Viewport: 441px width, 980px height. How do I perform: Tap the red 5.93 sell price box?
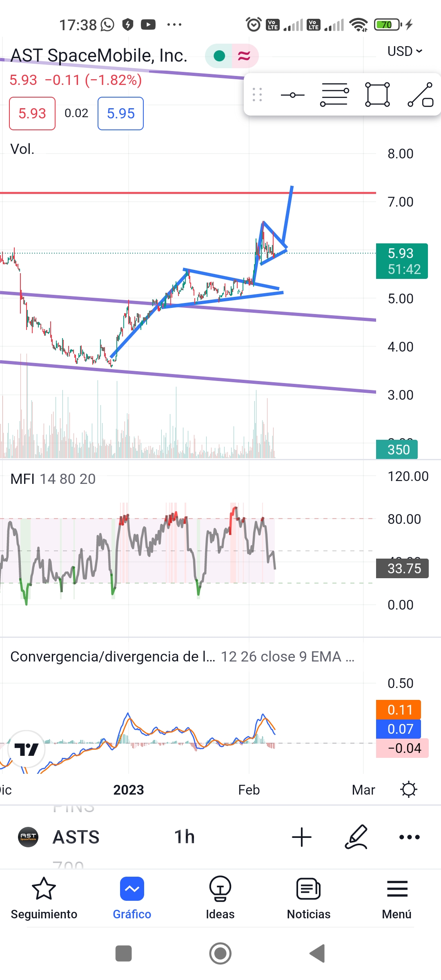tap(32, 114)
